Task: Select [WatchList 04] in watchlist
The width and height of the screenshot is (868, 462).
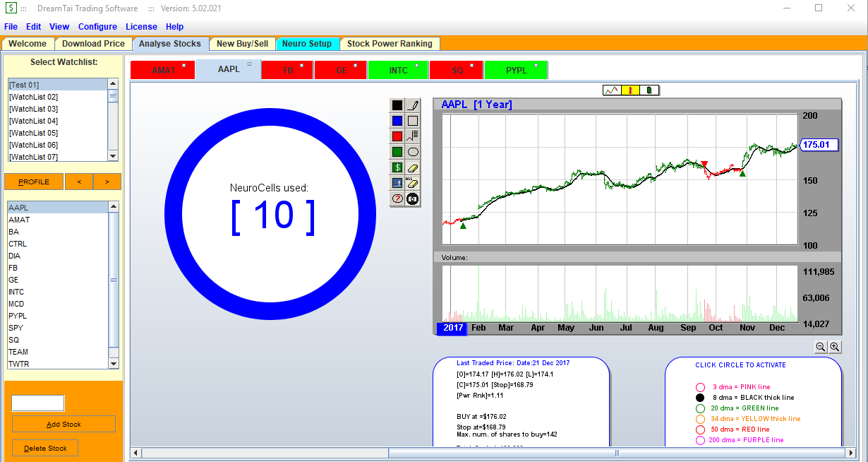Action: coord(57,121)
